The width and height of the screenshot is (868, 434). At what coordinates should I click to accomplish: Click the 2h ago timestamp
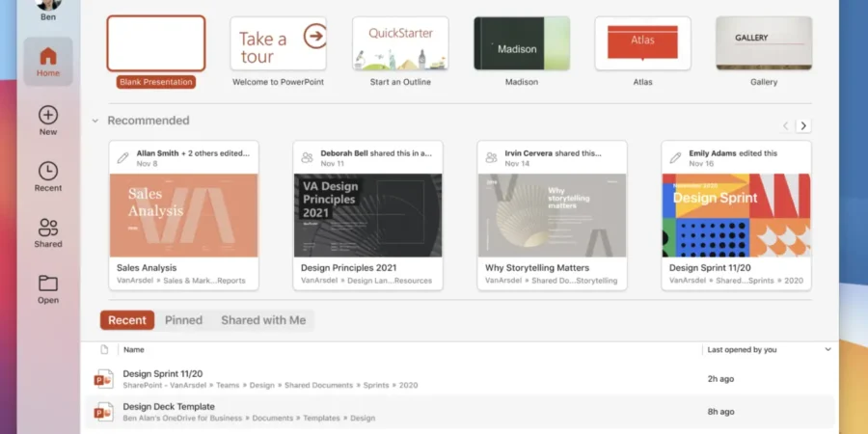pos(720,379)
